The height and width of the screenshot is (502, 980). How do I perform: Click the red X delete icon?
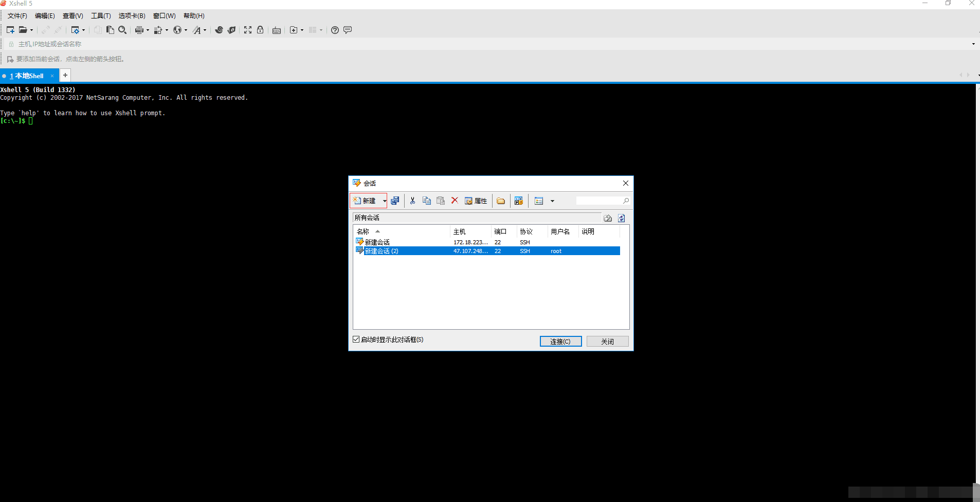click(455, 201)
